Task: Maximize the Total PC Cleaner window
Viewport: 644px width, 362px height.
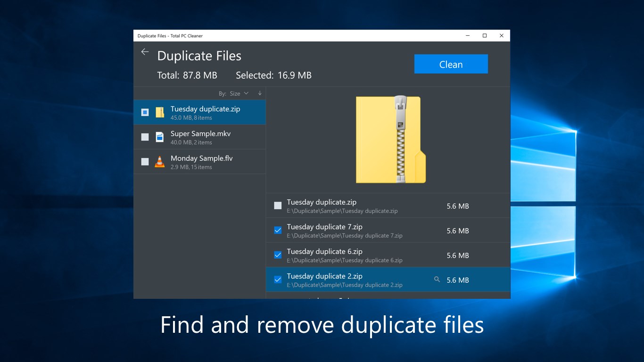Action: point(484,36)
